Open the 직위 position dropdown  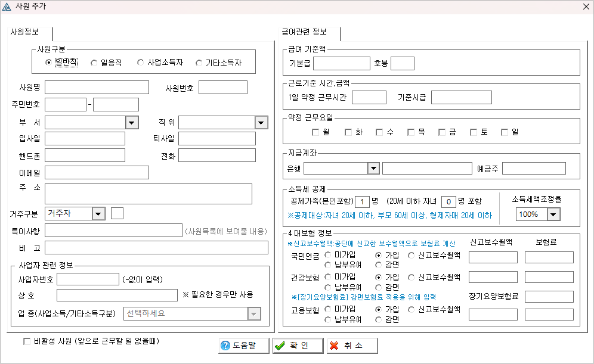click(261, 123)
